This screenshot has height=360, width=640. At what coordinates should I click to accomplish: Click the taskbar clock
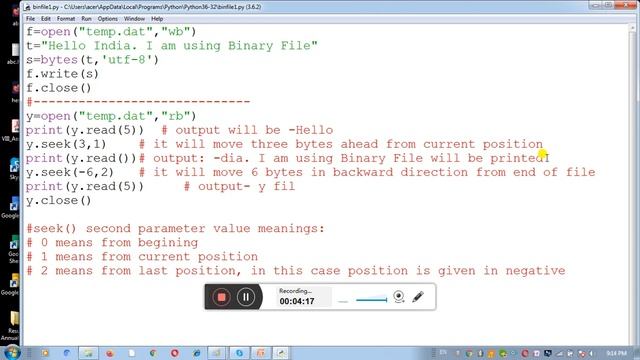pyautogui.click(x=616, y=353)
